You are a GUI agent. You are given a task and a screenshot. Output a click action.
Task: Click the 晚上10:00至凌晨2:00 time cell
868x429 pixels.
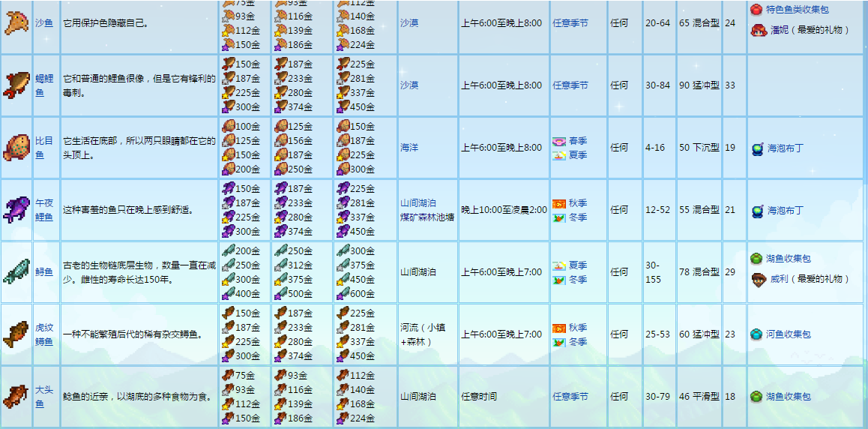tap(504, 210)
